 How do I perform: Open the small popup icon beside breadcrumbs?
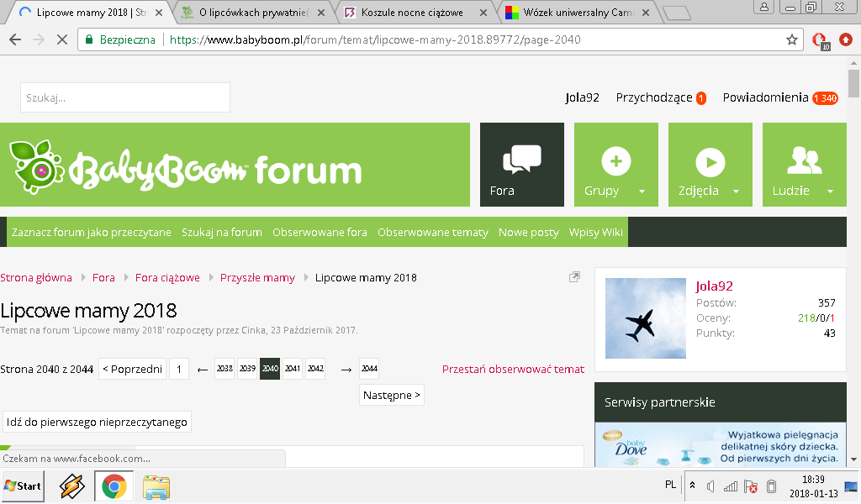[574, 277]
